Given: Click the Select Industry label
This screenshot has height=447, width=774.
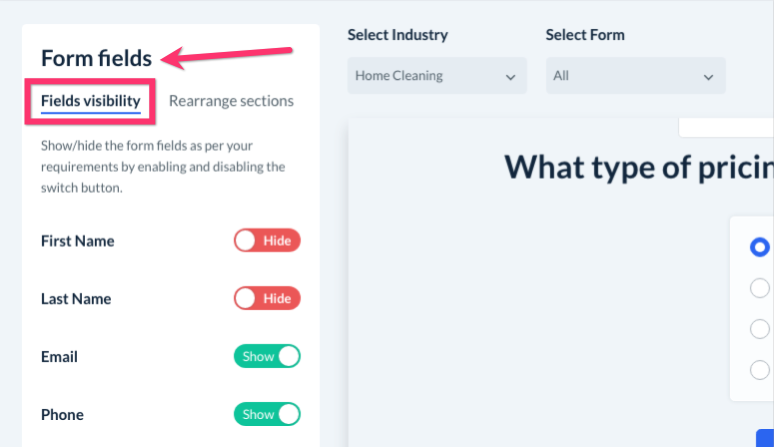Looking at the screenshot, I should pyautogui.click(x=397, y=35).
